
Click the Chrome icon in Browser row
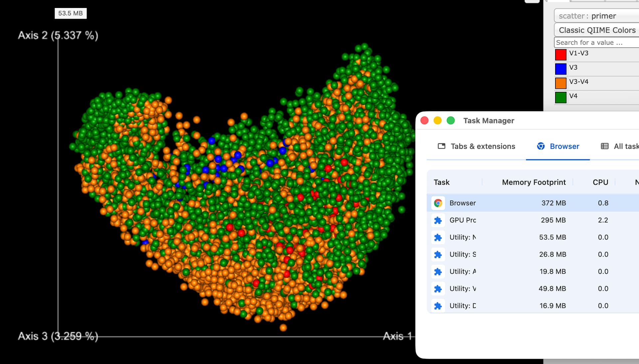(x=438, y=203)
